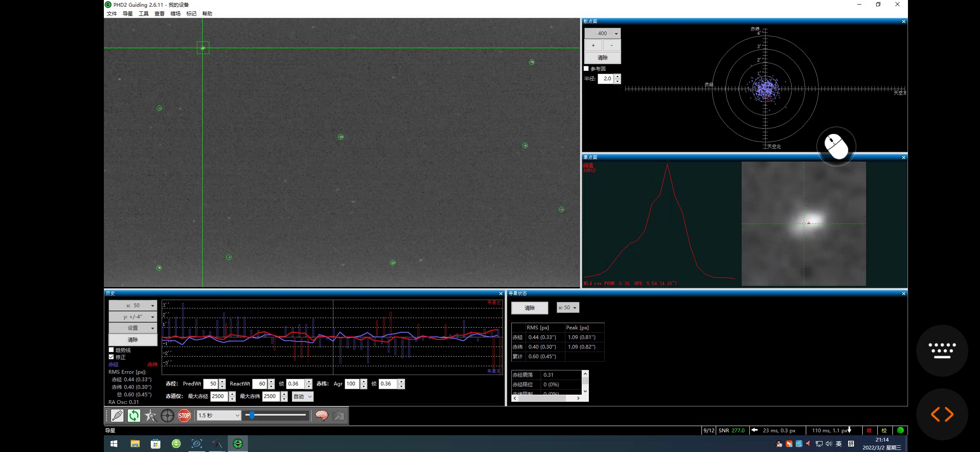Click the orange angle-brackets round button

point(942,414)
